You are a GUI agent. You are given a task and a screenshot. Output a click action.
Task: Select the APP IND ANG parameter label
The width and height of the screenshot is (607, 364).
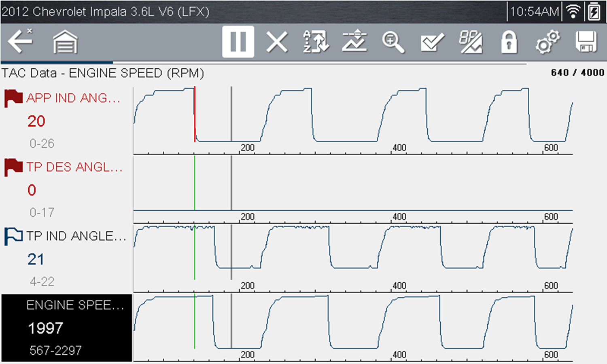click(73, 98)
